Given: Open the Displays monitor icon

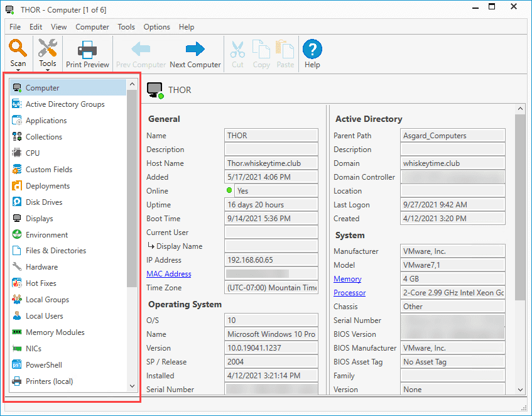Looking at the screenshot, I should 17,218.
